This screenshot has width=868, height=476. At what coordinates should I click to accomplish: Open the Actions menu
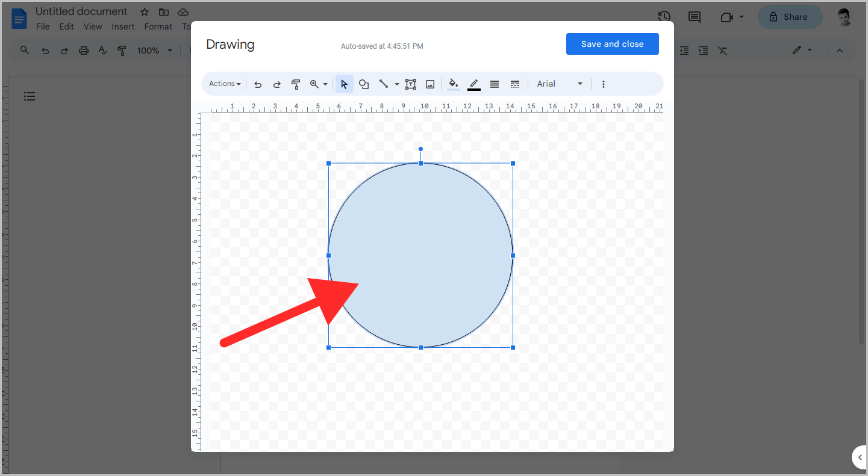pyautogui.click(x=223, y=84)
